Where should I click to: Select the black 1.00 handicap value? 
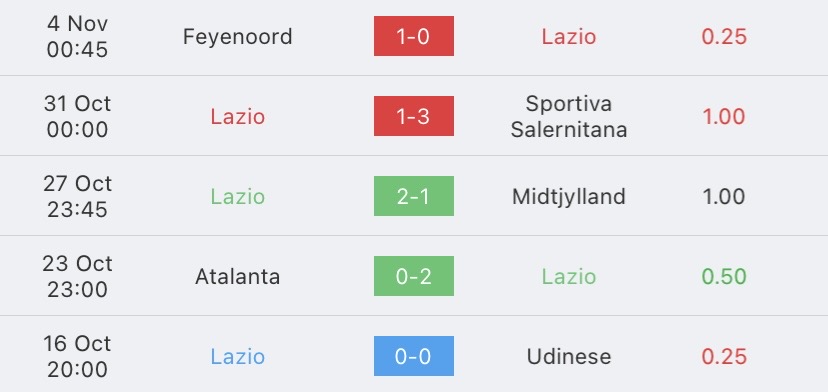pyautogui.click(x=724, y=197)
